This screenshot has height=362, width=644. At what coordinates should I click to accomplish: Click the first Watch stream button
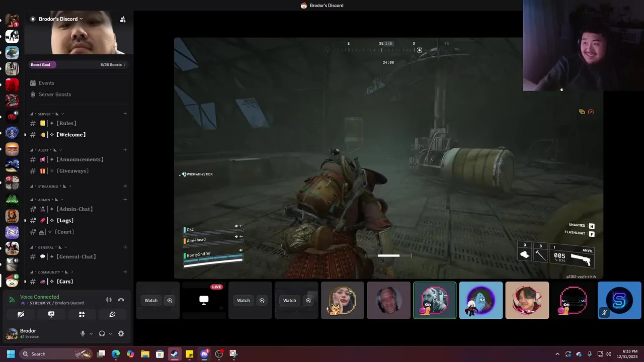click(151, 300)
